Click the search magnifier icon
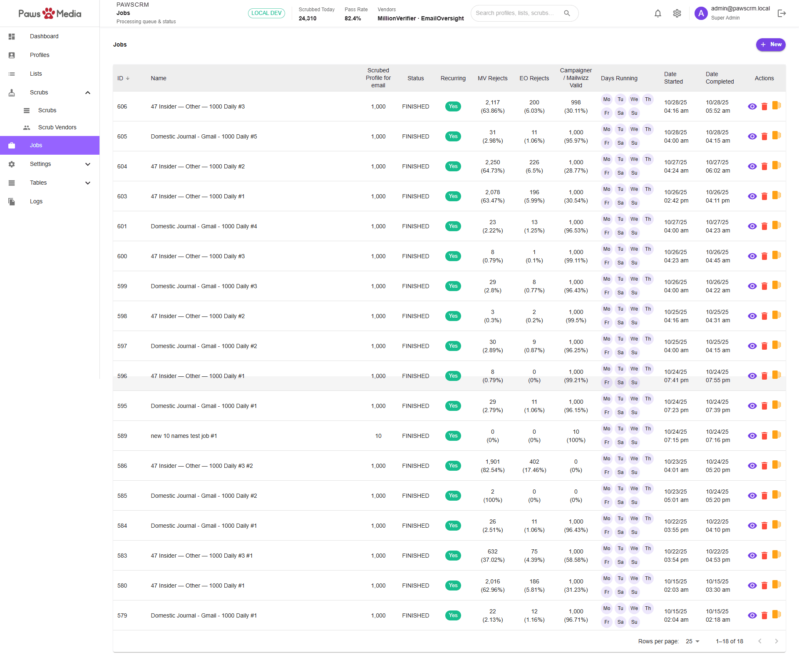The width and height of the screenshot is (799, 672). pos(567,13)
